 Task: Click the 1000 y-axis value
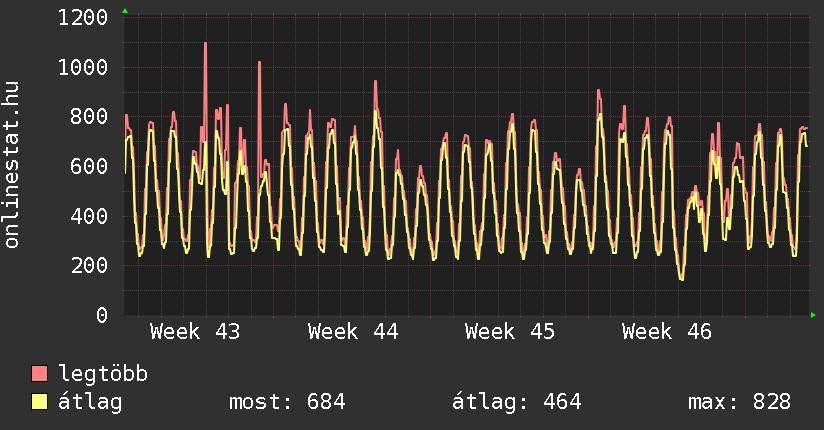tap(84, 67)
